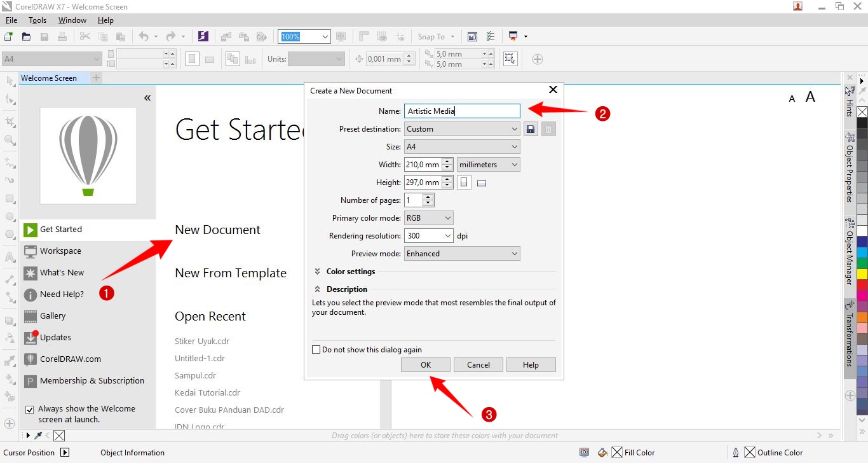Click the Name field containing Artistic Media
868x463 pixels.
pos(462,111)
